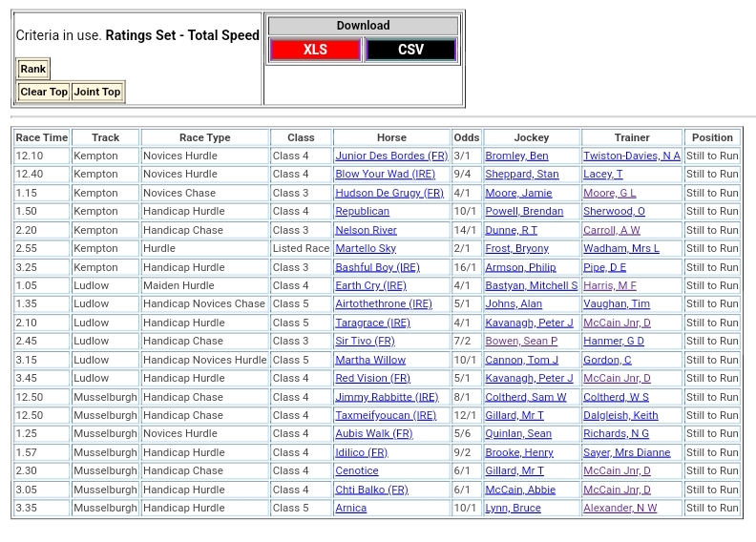
Task: Click jockey Cannon, Tom J link
Action: tap(521, 360)
